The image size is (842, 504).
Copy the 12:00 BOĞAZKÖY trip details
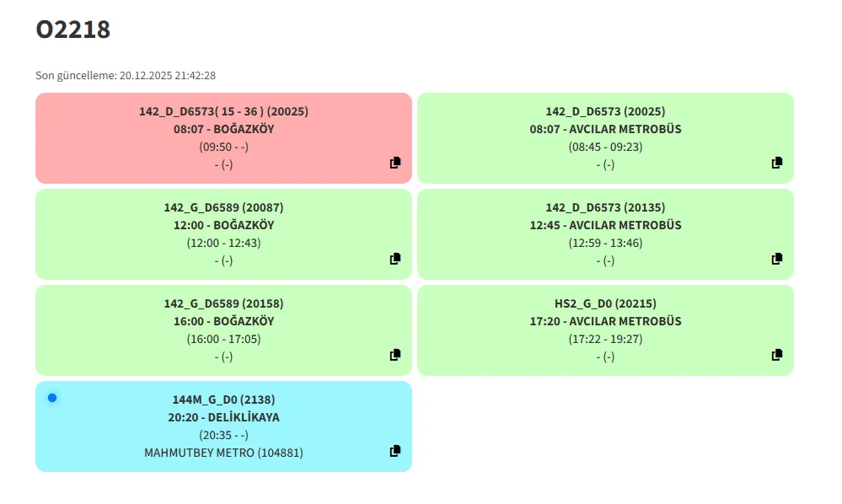tap(395, 259)
